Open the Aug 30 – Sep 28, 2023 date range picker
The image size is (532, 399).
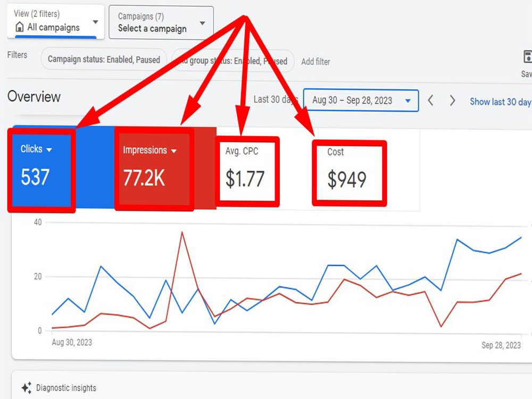(361, 101)
